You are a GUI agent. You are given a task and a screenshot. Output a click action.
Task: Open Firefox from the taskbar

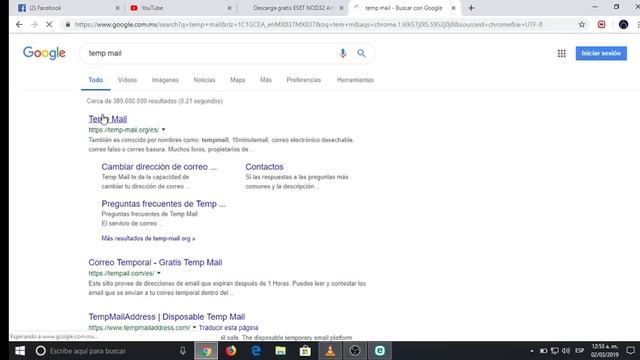tap(231, 351)
